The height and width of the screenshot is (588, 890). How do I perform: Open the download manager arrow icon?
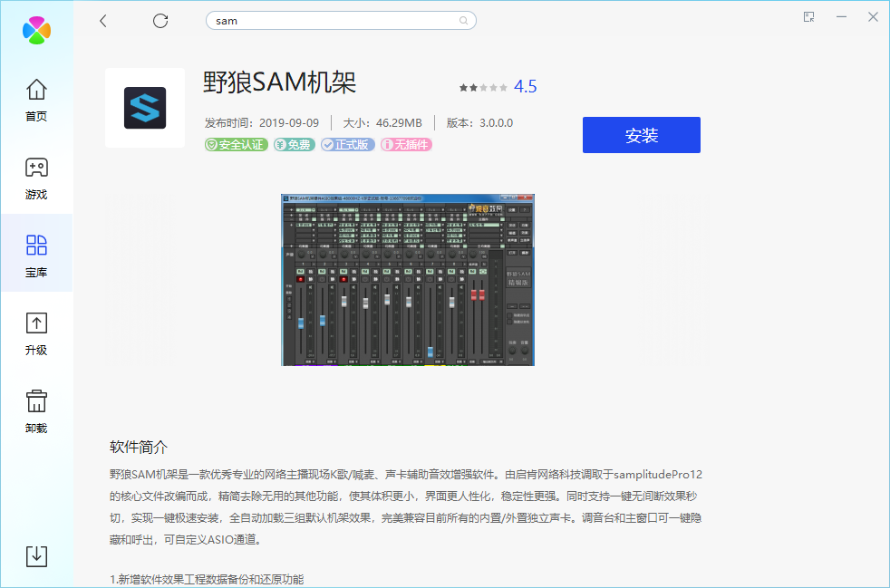coord(37,556)
